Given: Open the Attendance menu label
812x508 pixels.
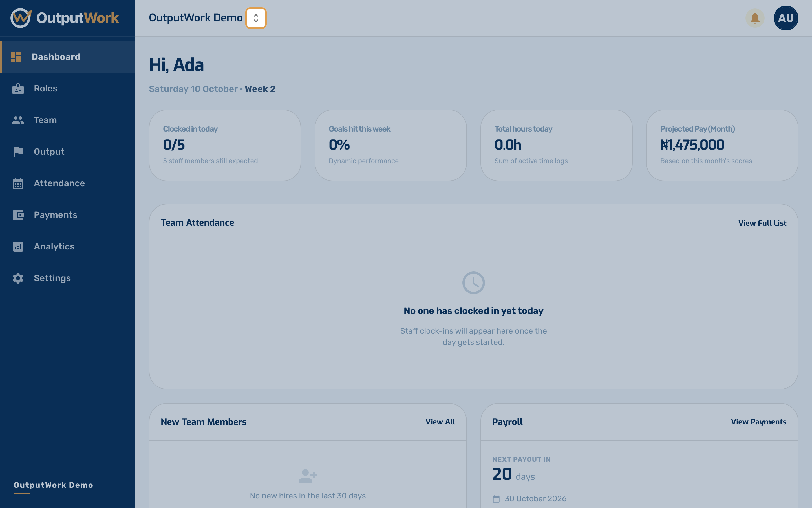Looking at the screenshot, I should pyautogui.click(x=59, y=183).
